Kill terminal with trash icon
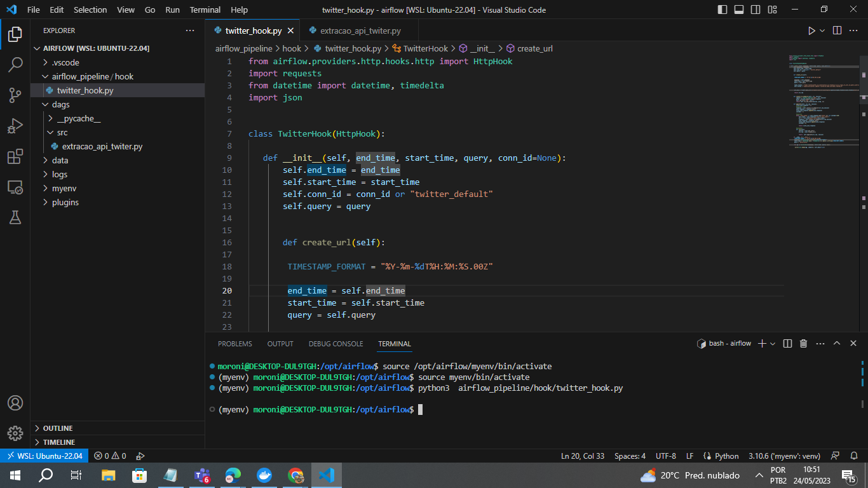 click(x=803, y=343)
